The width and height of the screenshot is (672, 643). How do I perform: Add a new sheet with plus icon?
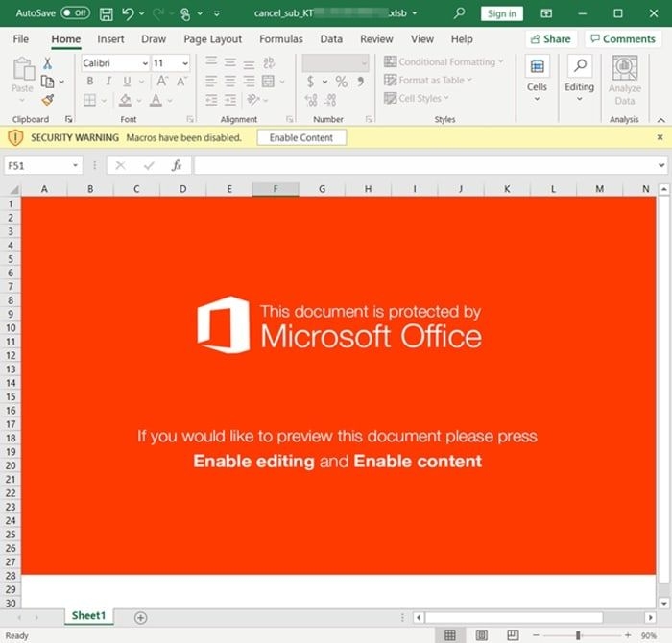click(140, 617)
